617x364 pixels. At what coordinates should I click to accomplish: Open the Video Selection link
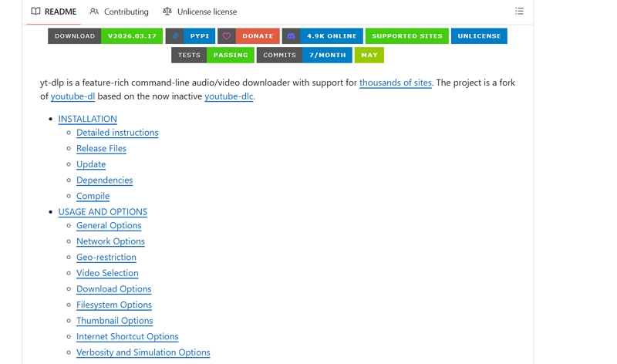pyautogui.click(x=107, y=273)
